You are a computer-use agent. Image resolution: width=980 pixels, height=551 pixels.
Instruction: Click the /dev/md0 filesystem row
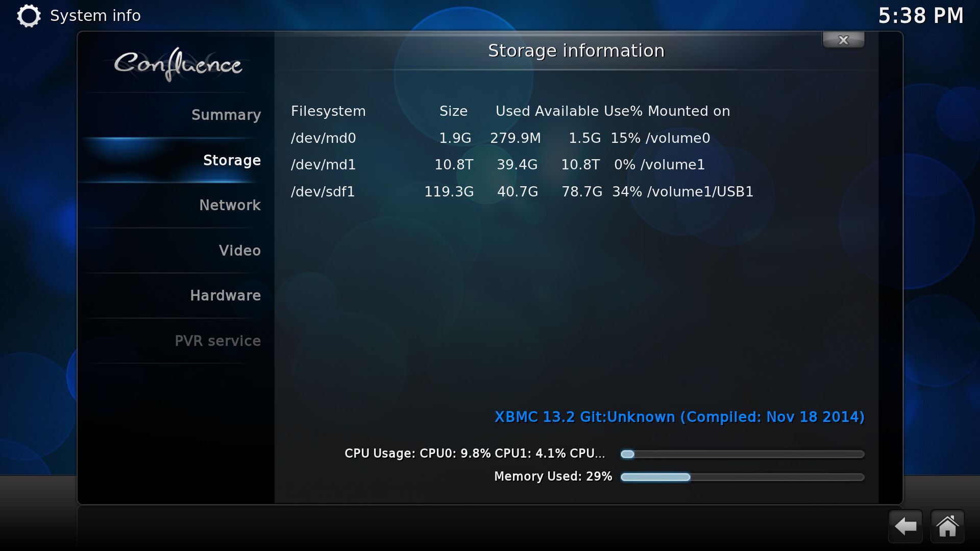(500, 138)
